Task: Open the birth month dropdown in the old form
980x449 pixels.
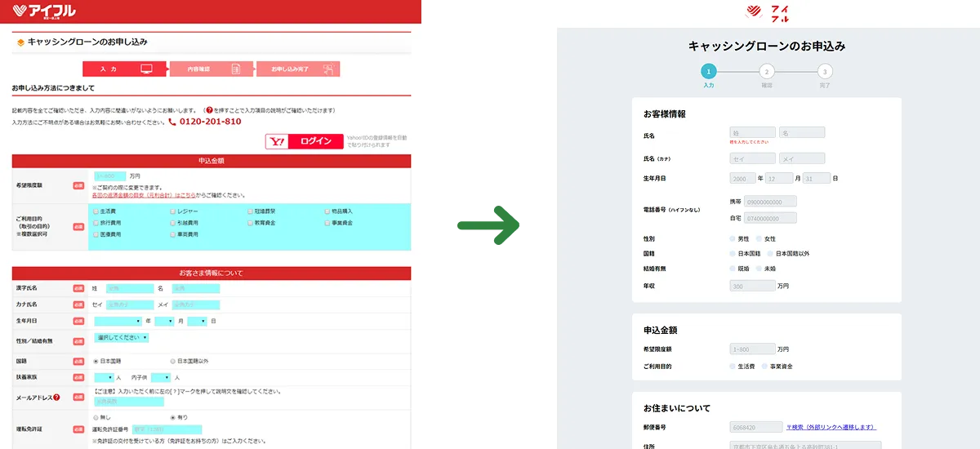Action: pyautogui.click(x=165, y=322)
